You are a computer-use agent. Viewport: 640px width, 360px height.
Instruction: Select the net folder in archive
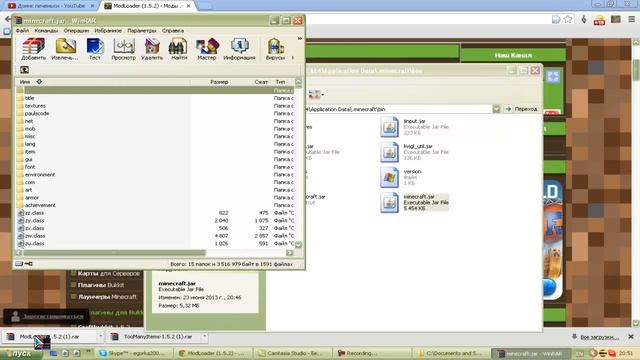tap(29, 121)
